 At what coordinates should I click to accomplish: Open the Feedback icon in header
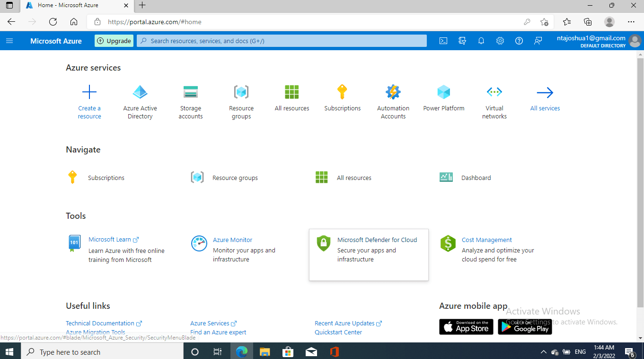pyautogui.click(x=538, y=41)
